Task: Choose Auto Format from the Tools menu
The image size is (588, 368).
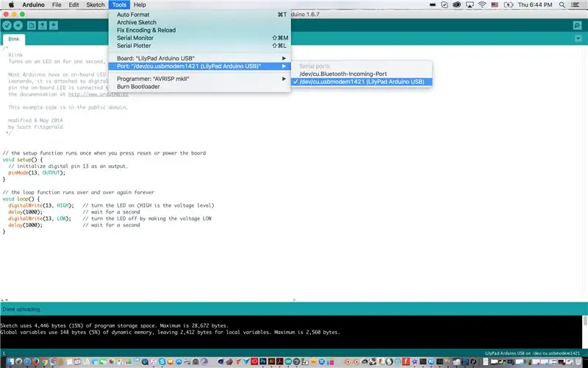Action: (199, 15)
